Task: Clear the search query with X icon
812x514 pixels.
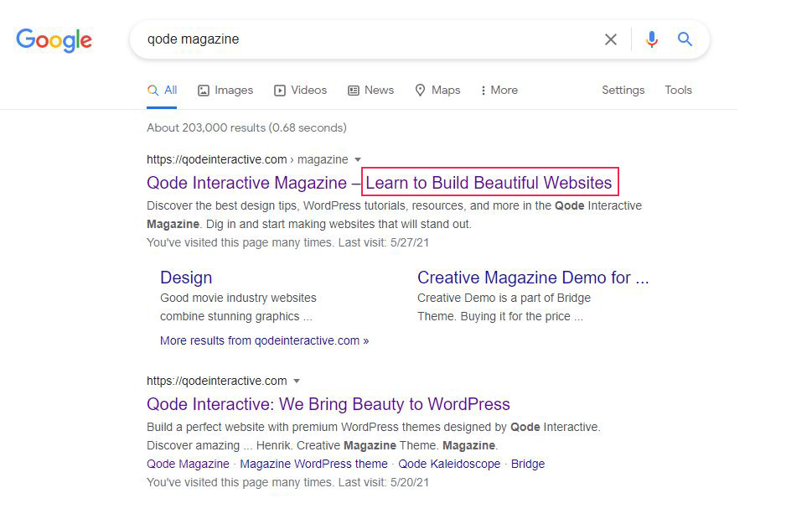Action: (611, 39)
